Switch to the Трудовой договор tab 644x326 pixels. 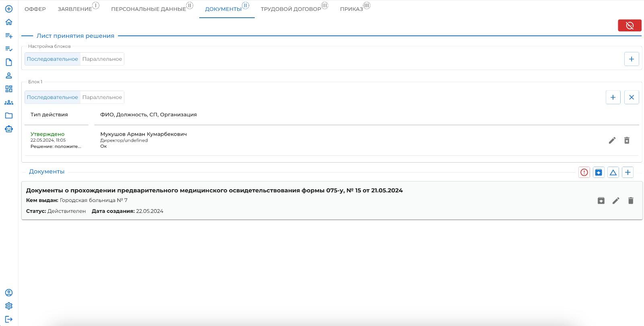click(x=291, y=9)
